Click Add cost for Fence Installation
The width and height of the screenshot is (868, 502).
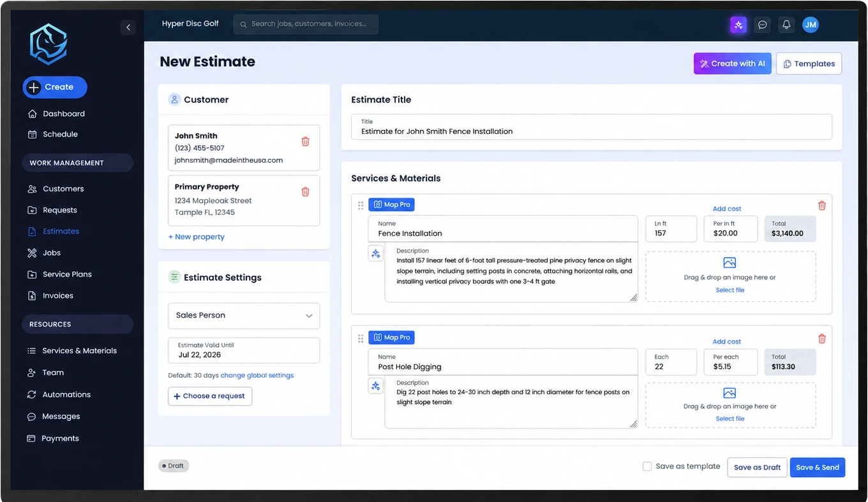point(727,209)
